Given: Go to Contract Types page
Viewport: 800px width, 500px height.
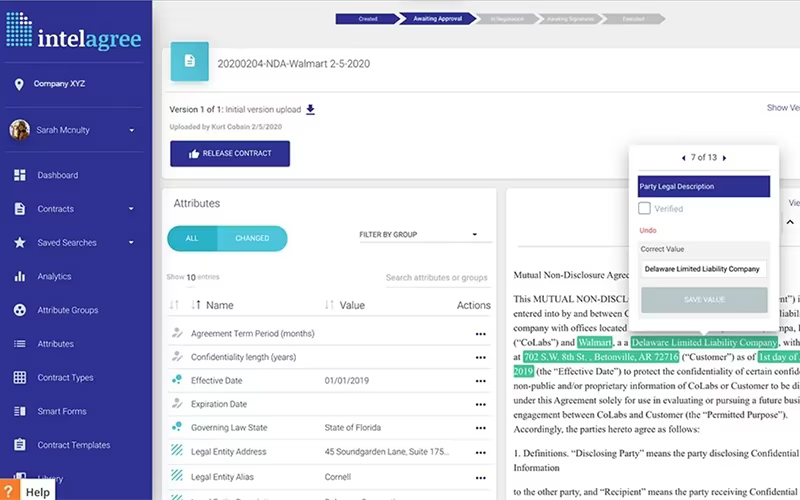Looking at the screenshot, I should pyautogui.click(x=65, y=378).
